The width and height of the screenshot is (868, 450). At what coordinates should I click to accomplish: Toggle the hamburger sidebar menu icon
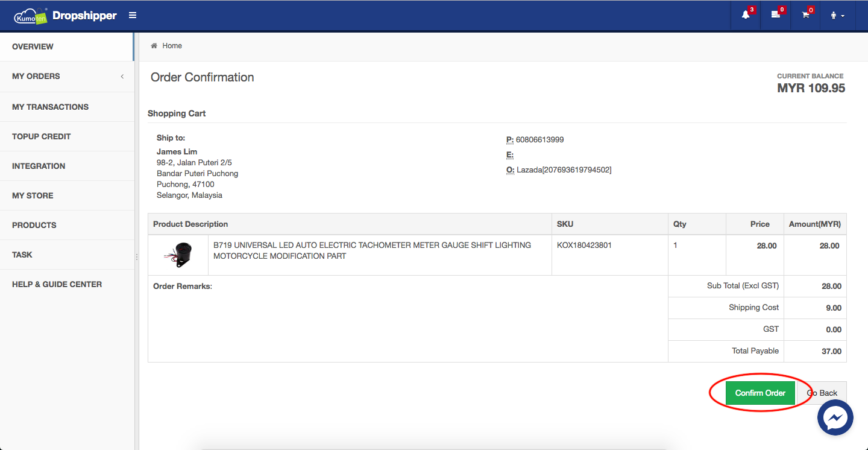tap(133, 15)
